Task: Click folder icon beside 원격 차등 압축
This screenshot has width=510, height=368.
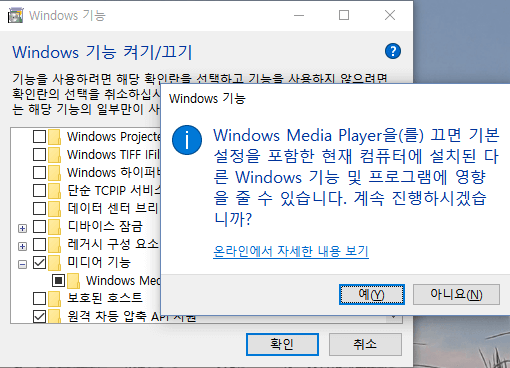Action: (54, 316)
